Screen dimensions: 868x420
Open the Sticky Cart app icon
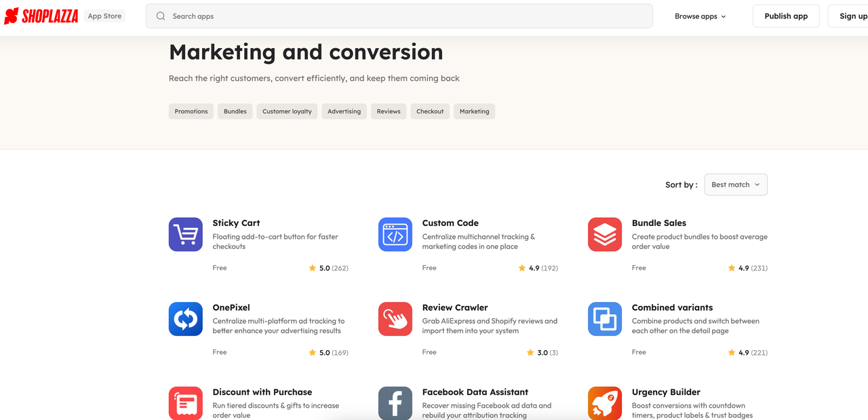(x=185, y=234)
